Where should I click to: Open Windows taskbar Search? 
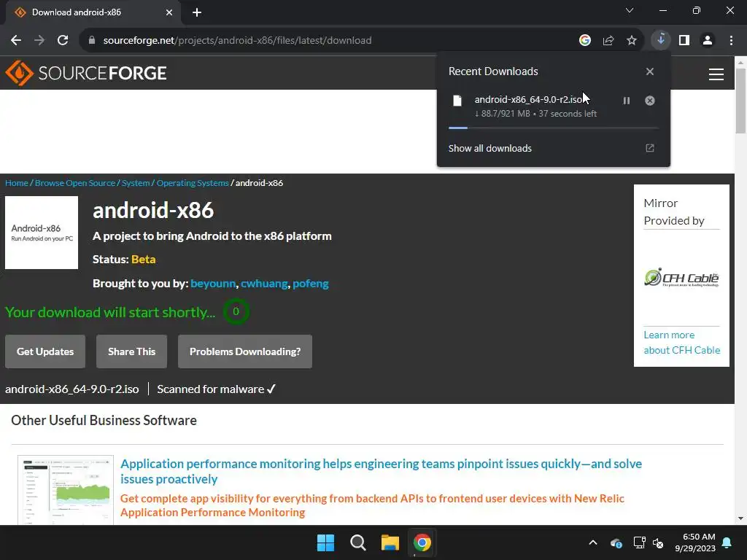(x=357, y=542)
